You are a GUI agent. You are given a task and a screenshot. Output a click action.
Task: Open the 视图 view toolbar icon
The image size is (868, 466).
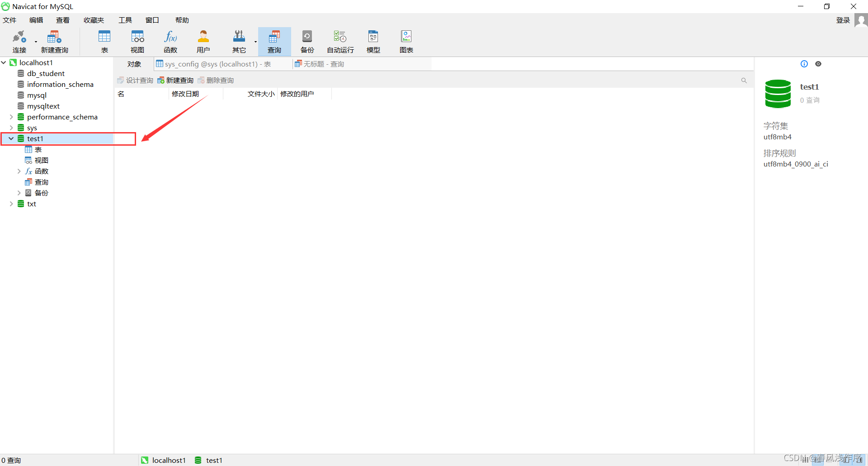pyautogui.click(x=137, y=42)
